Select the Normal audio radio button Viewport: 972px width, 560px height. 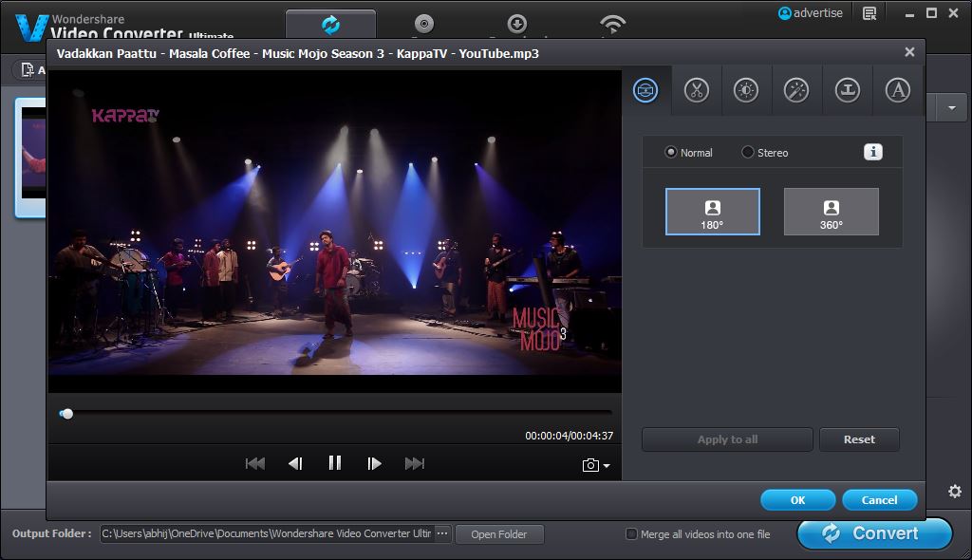point(673,152)
